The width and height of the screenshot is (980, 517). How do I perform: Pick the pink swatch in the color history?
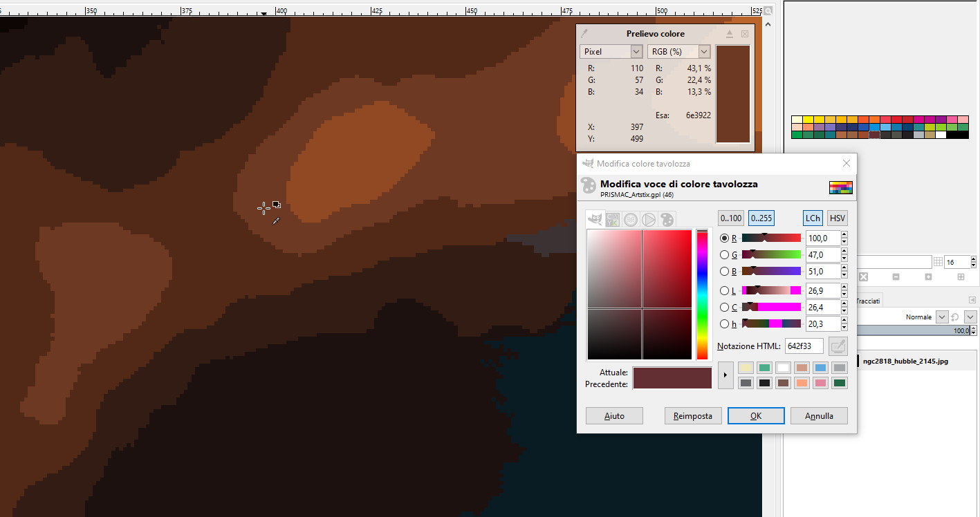820,383
